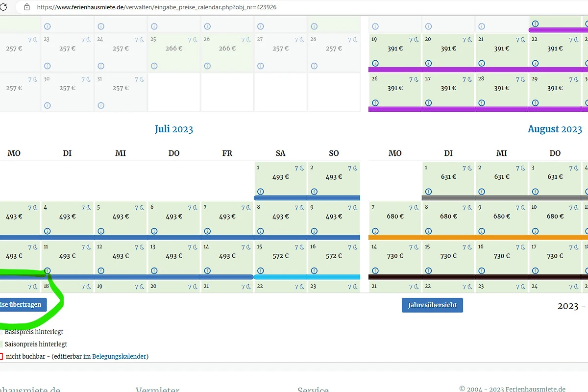Click browser reload icon in address bar
588x392 pixels.
point(3,7)
